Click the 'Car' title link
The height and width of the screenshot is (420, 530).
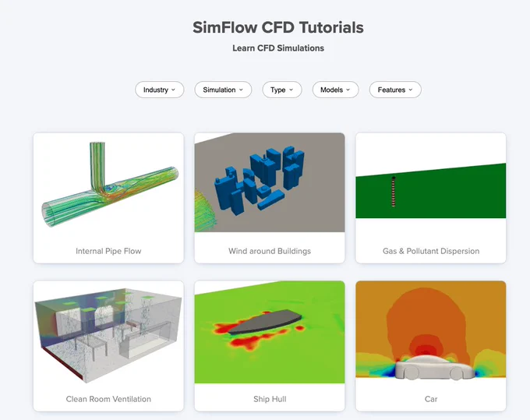[x=431, y=399]
